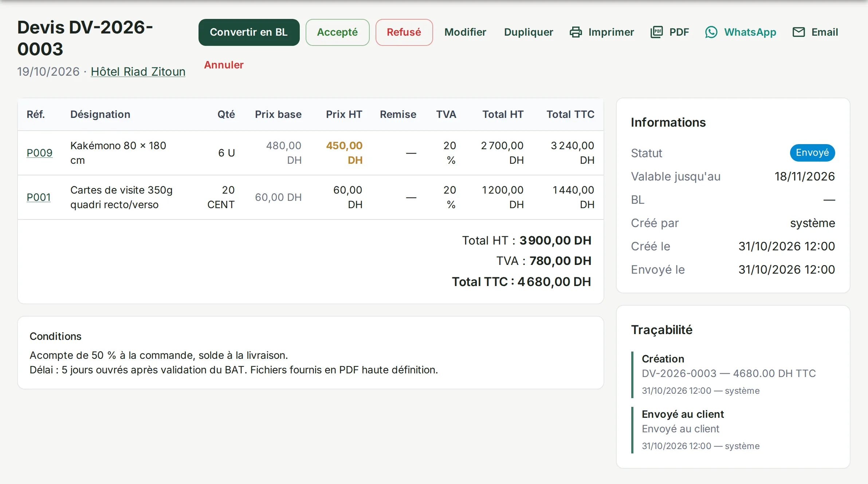Screen dimensions: 868x484
Task: Mark the quote as Accepté
Action: tap(337, 32)
